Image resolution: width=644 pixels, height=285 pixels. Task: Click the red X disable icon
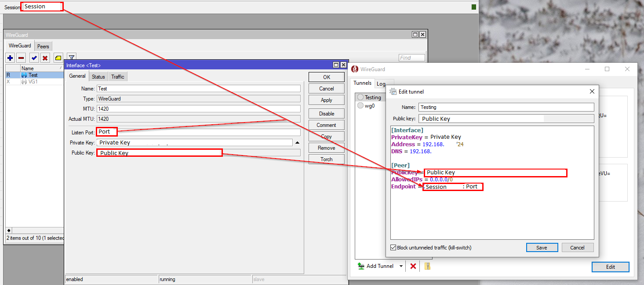coord(45,58)
